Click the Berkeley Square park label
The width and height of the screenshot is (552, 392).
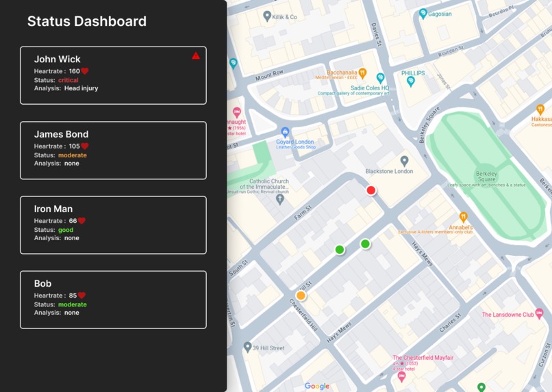[486, 176]
